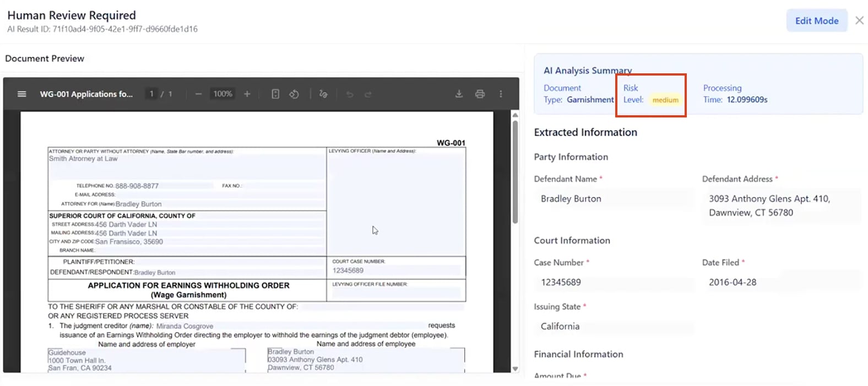Click the medium risk level badge
The image size is (868, 386).
665,100
